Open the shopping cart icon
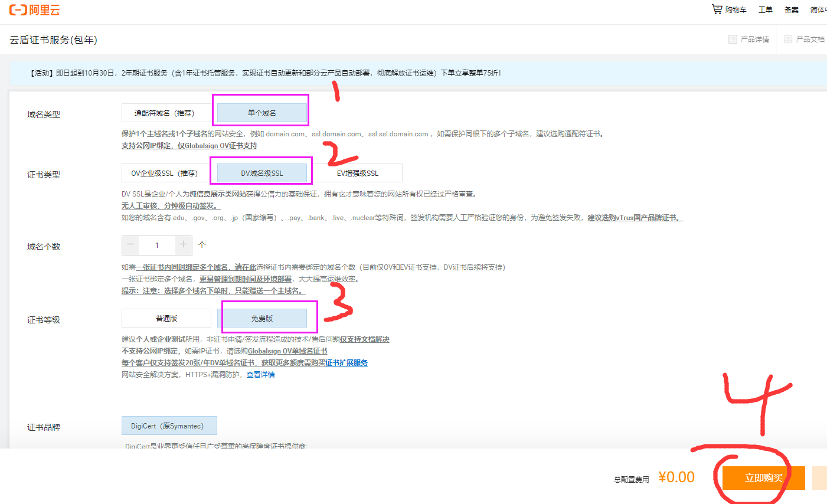 point(717,9)
